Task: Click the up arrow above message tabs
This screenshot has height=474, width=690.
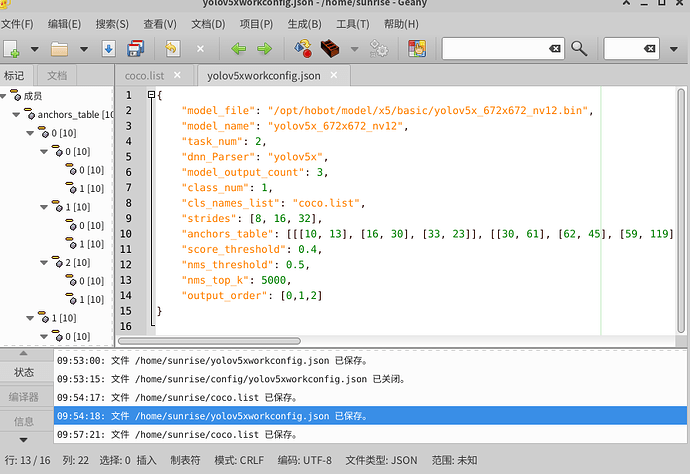Action: pos(23,353)
